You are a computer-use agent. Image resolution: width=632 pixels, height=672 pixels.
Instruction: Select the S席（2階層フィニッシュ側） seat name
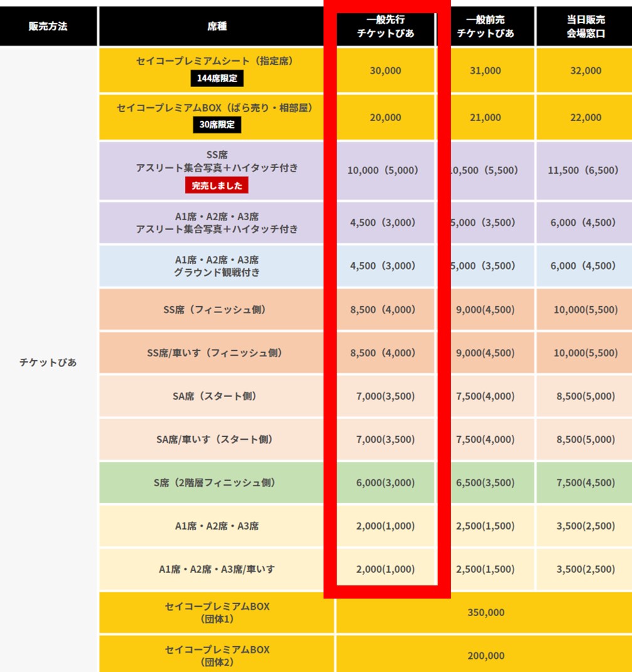pyautogui.click(x=214, y=483)
